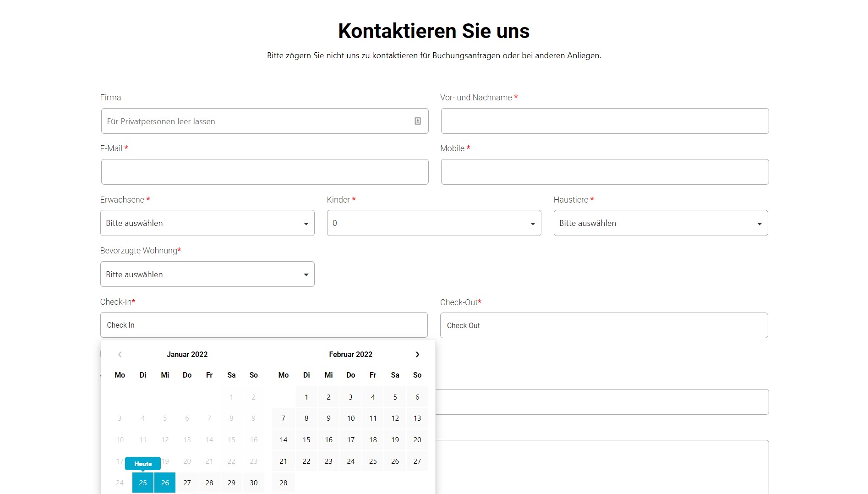
Task: Select today's date, January 25
Action: point(143,483)
